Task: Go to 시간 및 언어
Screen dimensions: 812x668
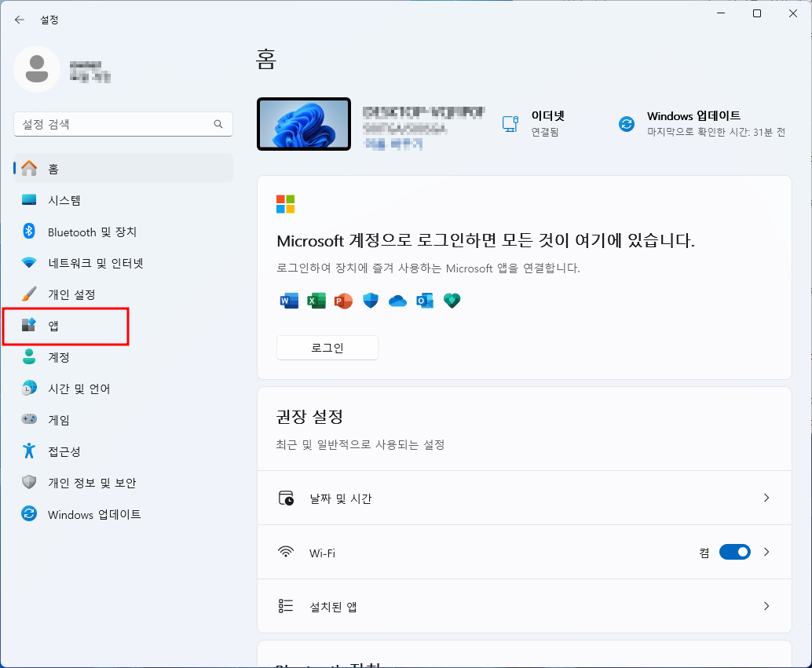Action: pyautogui.click(x=123, y=389)
